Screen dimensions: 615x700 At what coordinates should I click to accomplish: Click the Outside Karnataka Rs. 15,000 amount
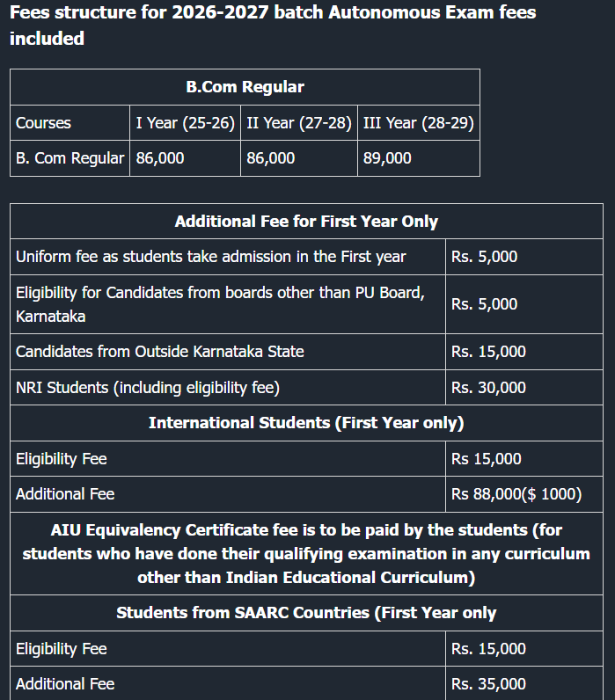click(488, 352)
